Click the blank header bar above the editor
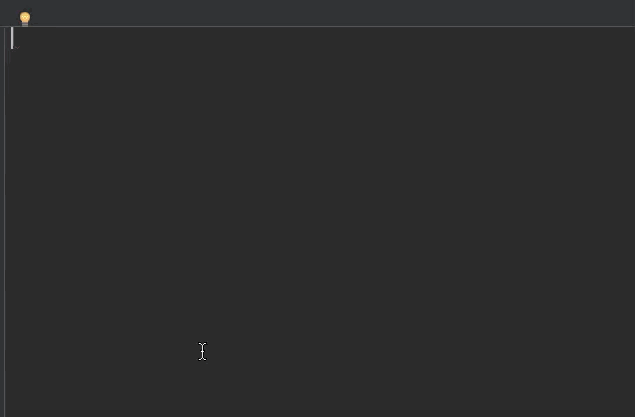Viewport: 635px width, 417px height. [x=318, y=13]
